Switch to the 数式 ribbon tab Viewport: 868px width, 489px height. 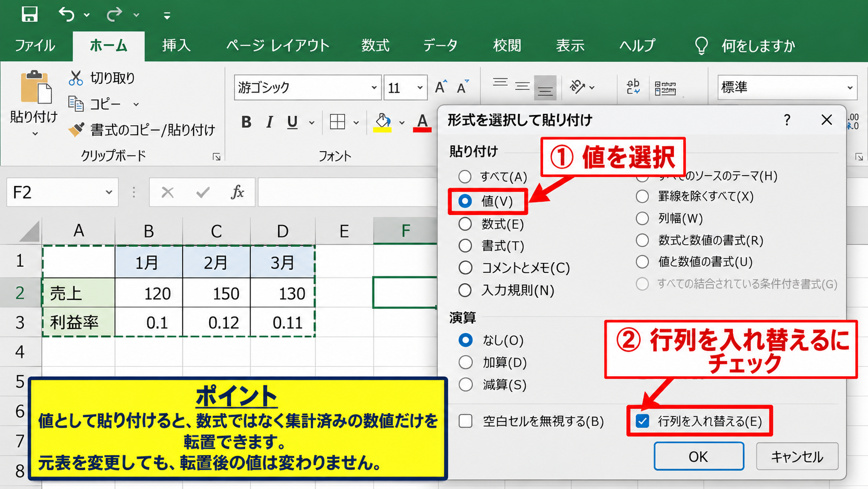(x=375, y=46)
